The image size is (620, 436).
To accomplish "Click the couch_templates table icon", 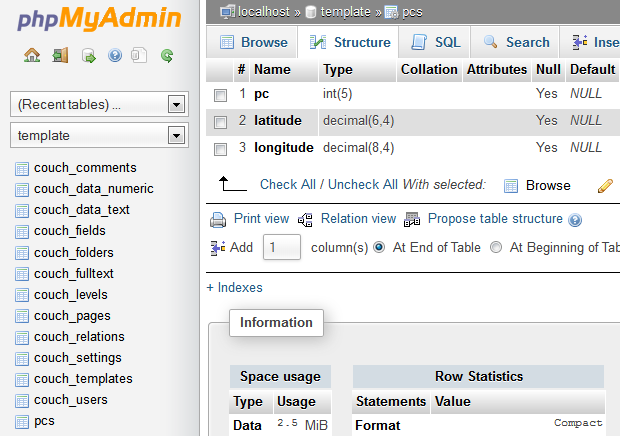I will coord(22,379).
